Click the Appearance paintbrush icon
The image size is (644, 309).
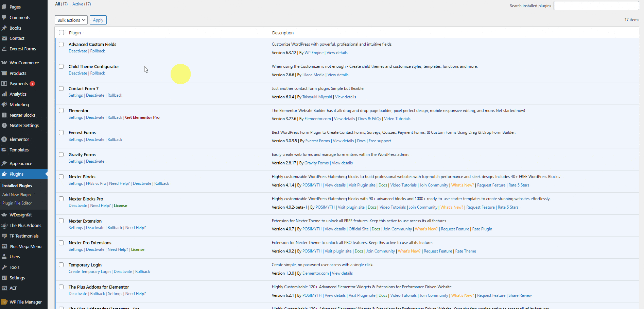click(4, 164)
